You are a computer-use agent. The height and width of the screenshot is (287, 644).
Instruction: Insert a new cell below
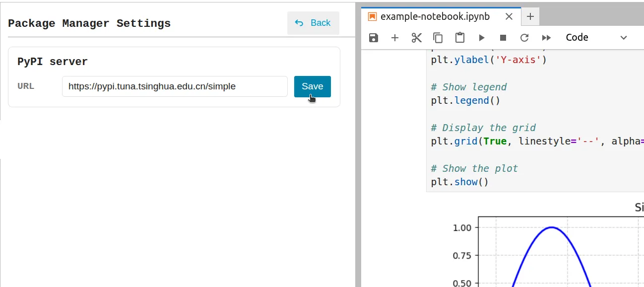tap(394, 37)
